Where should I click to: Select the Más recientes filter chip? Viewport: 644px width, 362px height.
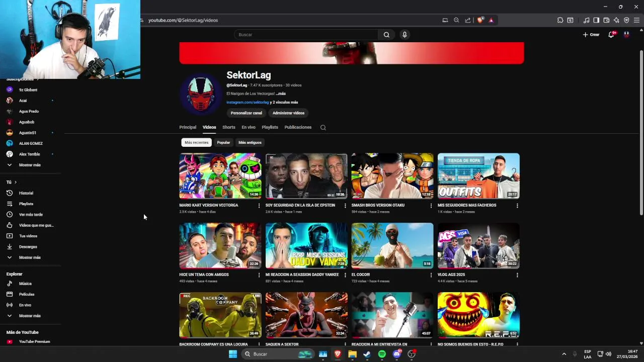(196, 143)
